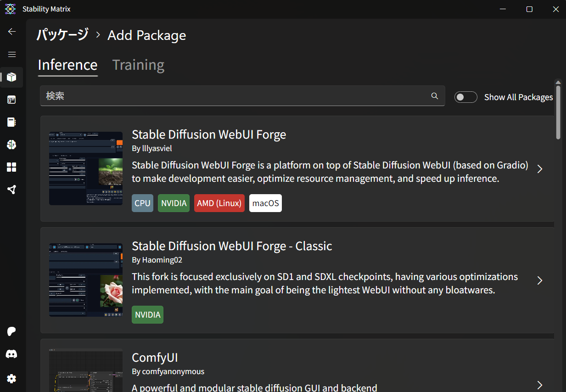The width and height of the screenshot is (566, 392).
Task: Click NVIDIA tag on WebUI Forge card
Action: [x=174, y=203]
